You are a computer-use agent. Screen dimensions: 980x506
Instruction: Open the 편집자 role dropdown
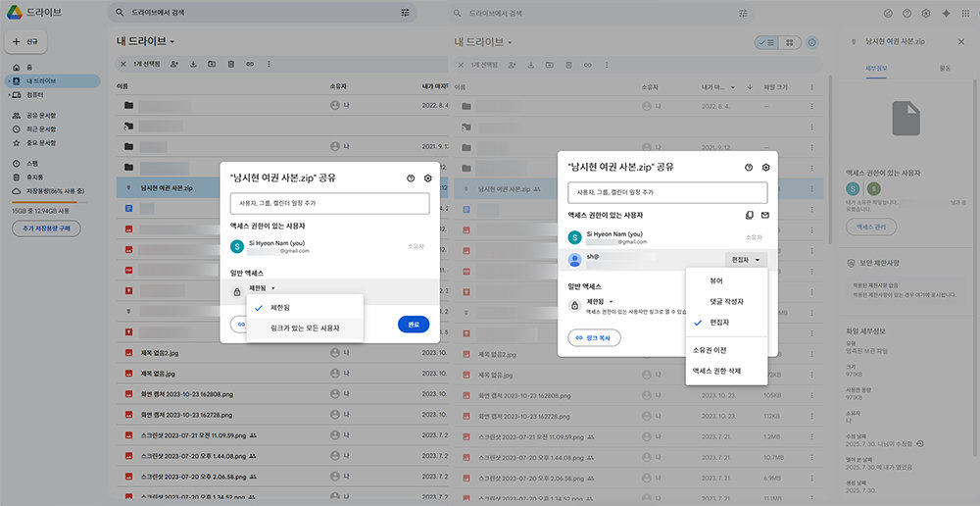point(744,260)
